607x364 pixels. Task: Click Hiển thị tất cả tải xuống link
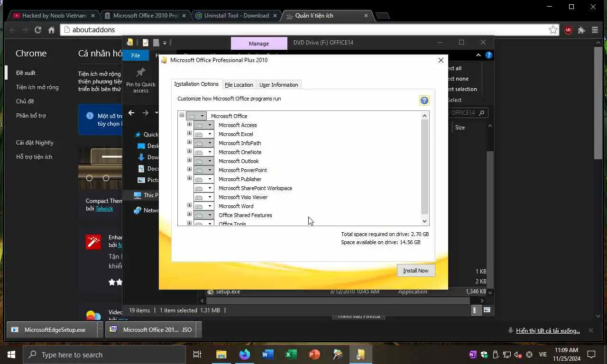click(x=548, y=331)
